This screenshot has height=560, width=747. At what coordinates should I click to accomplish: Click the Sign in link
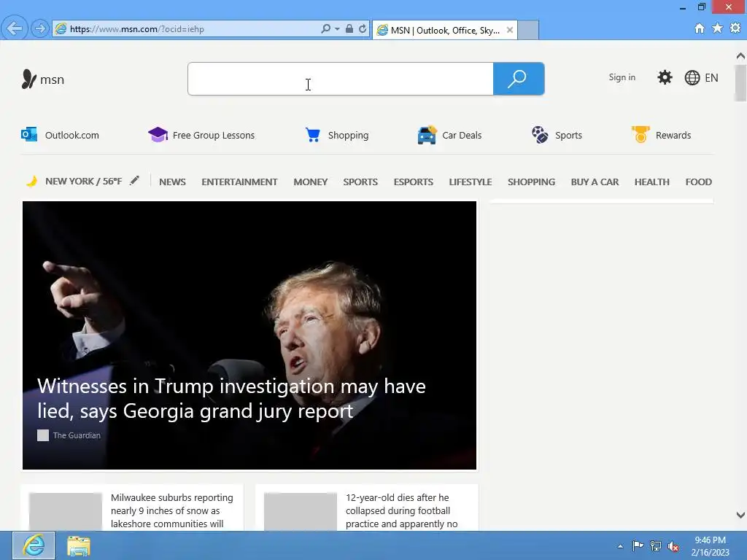pos(622,77)
